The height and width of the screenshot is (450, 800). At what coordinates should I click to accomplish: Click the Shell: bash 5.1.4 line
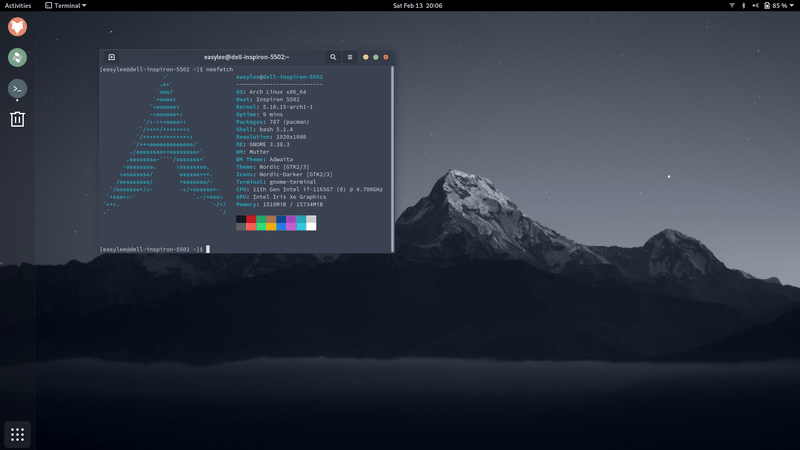[x=264, y=130]
